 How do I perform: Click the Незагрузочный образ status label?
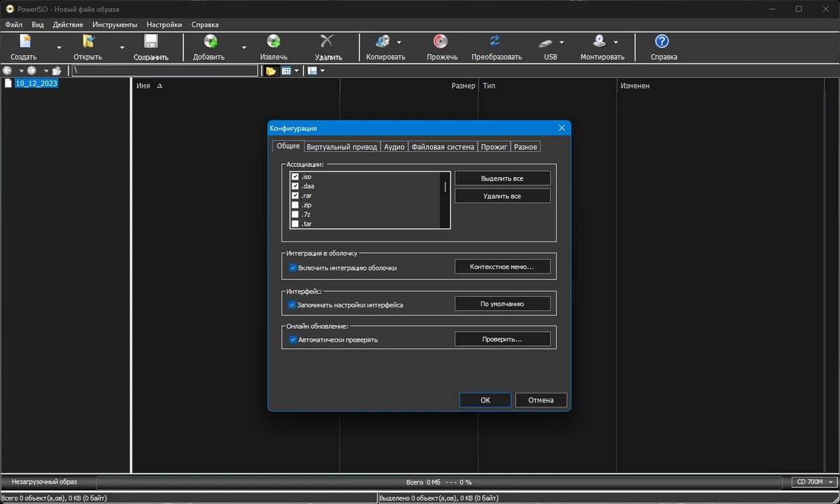pyautogui.click(x=44, y=482)
